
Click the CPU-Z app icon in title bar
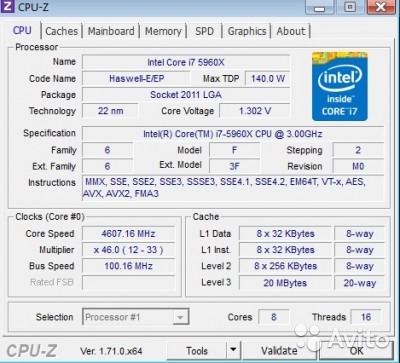7,7
